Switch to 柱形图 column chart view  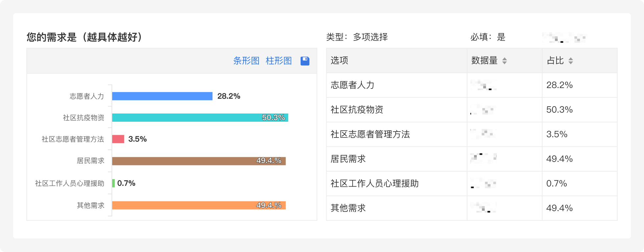tap(279, 61)
